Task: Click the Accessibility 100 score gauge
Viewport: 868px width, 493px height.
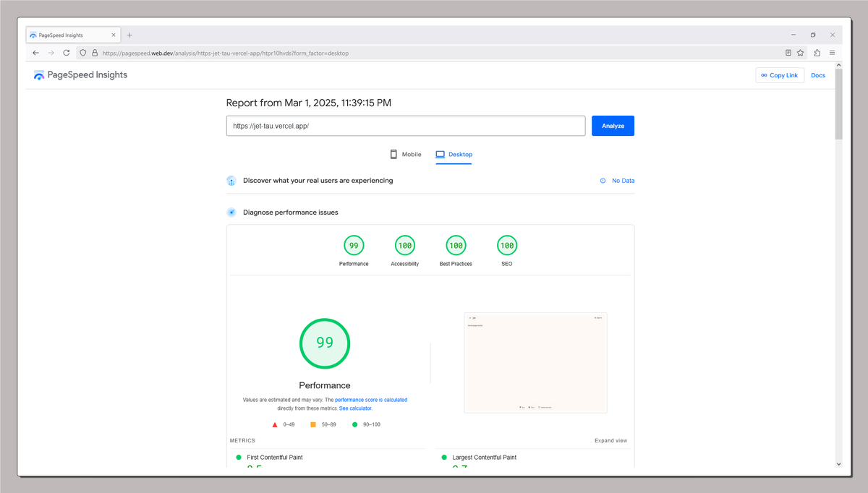Action: tap(405, 246)
